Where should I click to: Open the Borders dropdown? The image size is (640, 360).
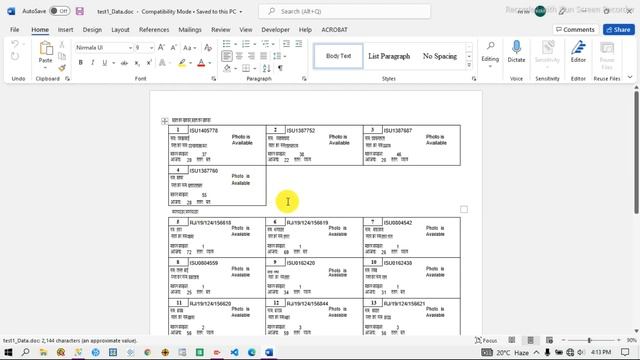click(x=255, y=68)
